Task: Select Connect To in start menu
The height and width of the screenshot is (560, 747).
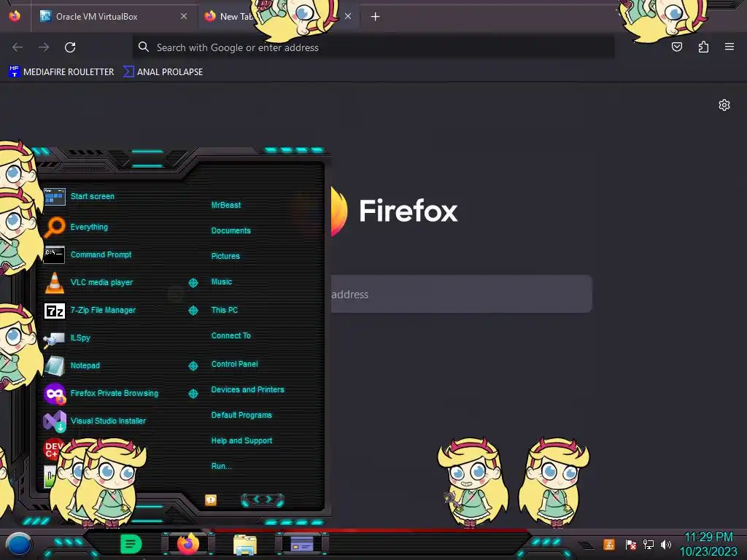Action: (231, 335)
